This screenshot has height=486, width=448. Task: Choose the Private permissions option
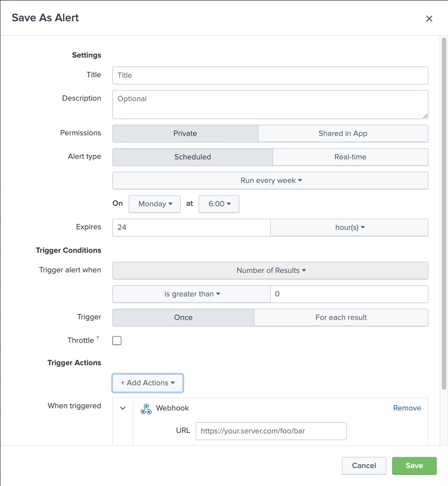click(185, 134)
